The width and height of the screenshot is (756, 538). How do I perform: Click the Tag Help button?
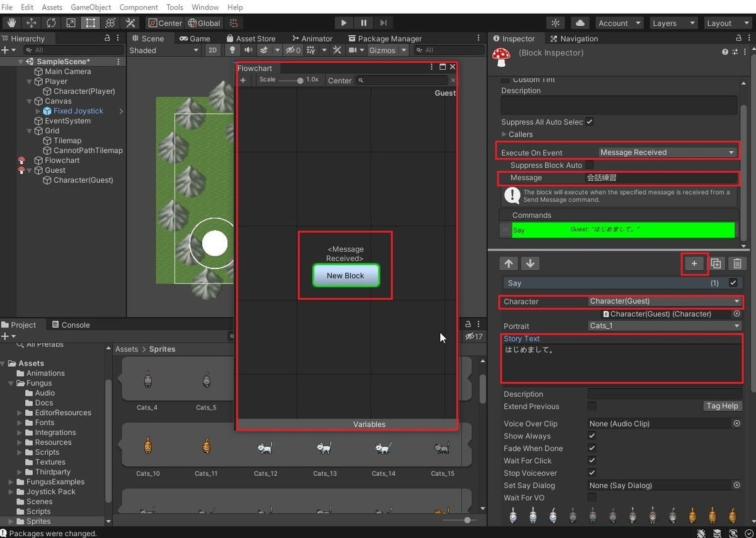pyautogui.click(x=722, y=406)
